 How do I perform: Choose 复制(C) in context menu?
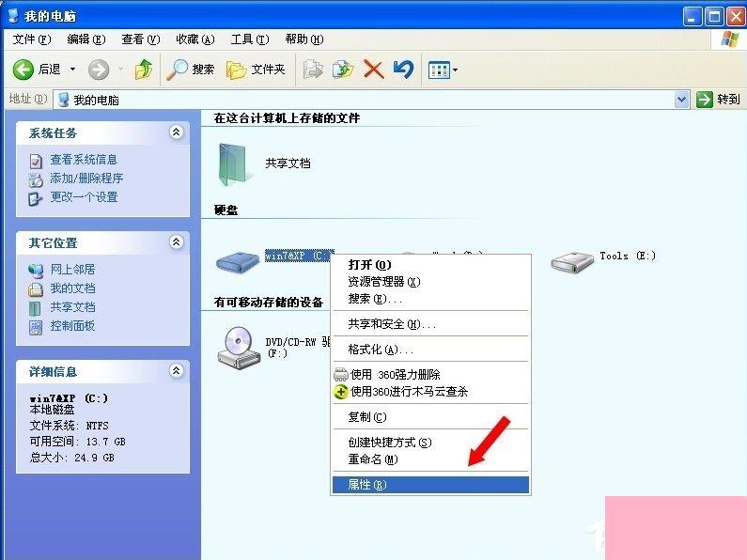tap(430, 417)
